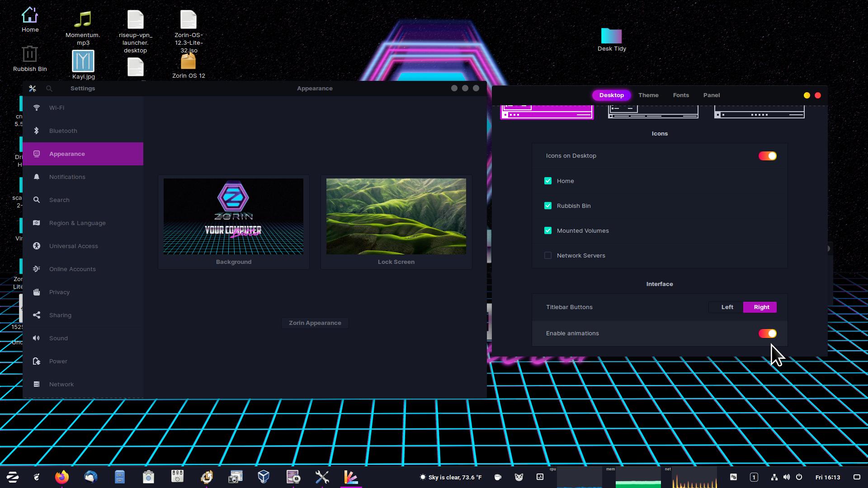
Task: Launch Firefox from the taskbar
Action: (x=62, y=477)
